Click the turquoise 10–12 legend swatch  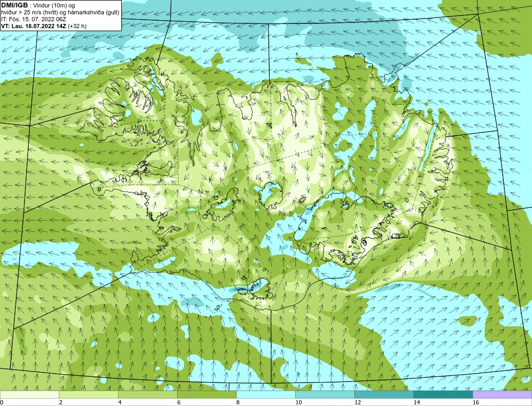[x=325, y=395]
